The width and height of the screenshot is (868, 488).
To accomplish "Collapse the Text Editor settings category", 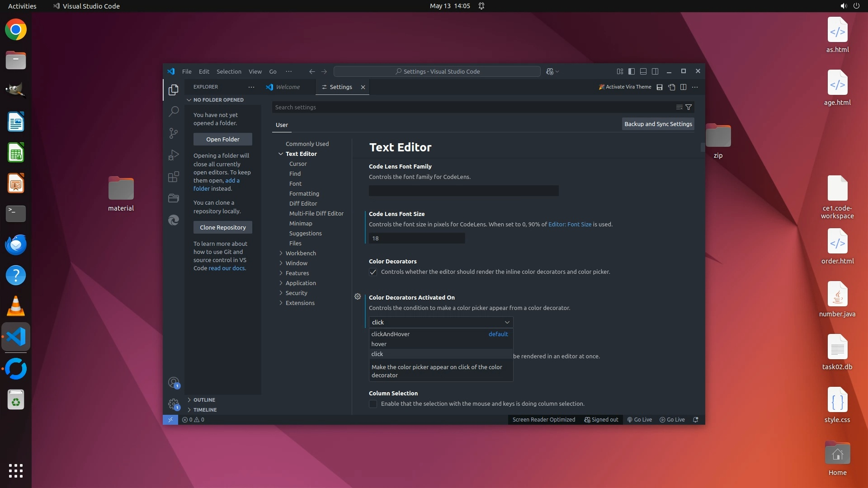I will tap(281, 154).
